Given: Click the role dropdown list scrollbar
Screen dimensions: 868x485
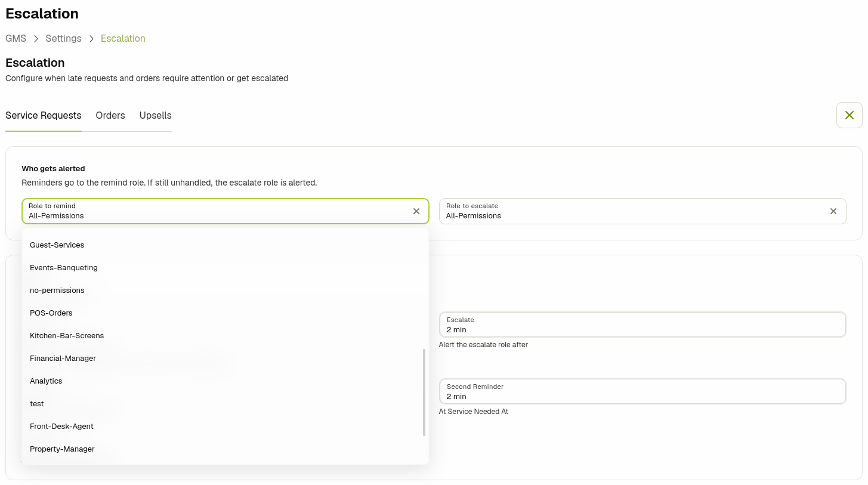Looking at the screenshot, I should point(424,393).
